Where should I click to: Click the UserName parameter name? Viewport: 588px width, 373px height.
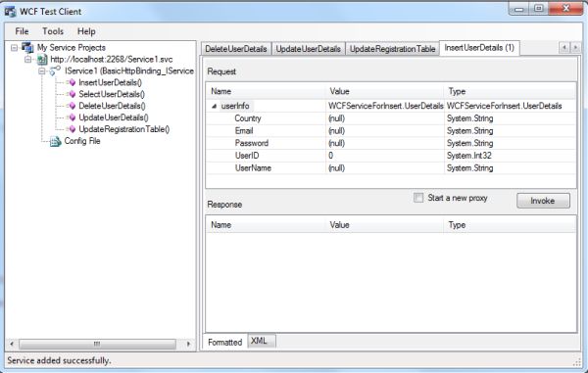click(x=253, y=167)
